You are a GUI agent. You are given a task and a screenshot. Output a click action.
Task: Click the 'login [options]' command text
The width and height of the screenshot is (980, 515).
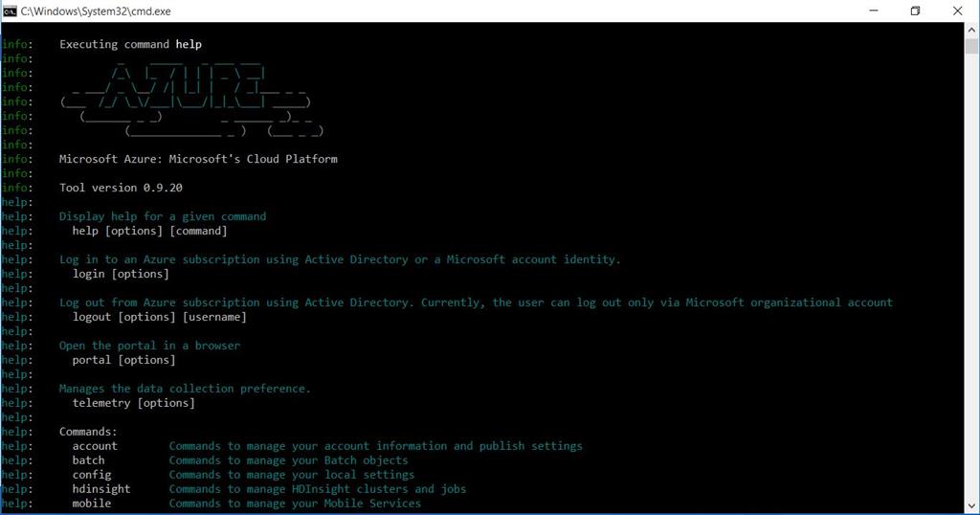[121, 274]
